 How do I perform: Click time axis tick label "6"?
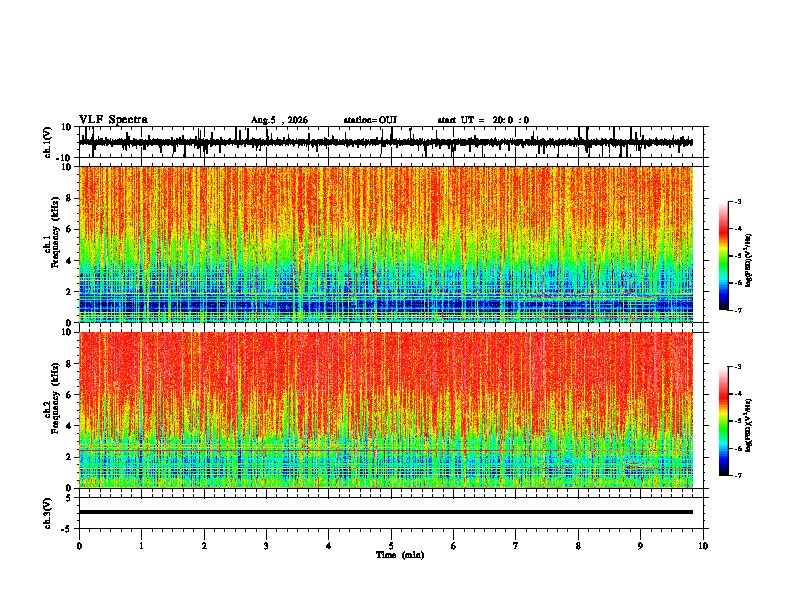(454, 546)
